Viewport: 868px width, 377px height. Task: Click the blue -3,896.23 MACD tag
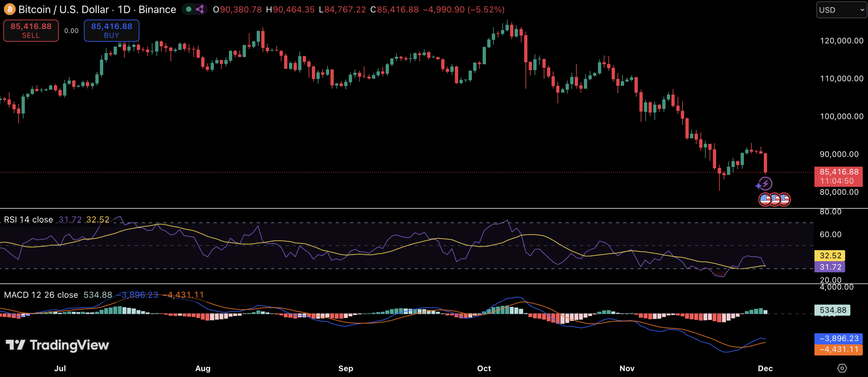838,338
